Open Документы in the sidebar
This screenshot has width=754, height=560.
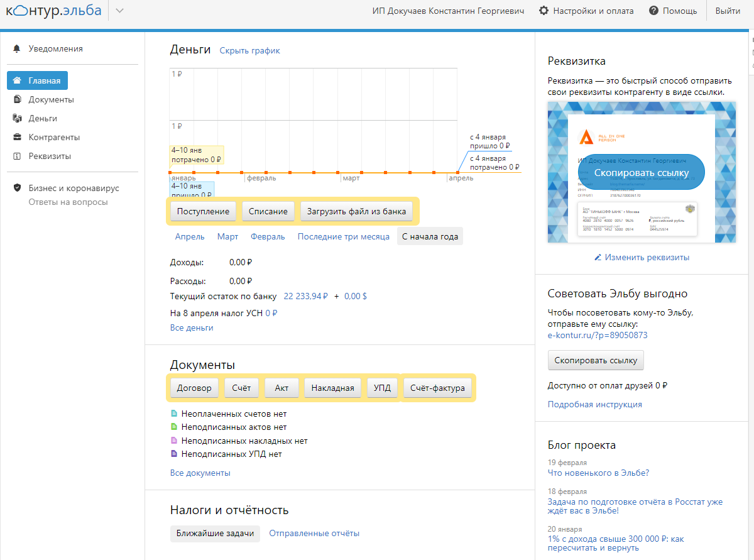(x=51, y=99)
